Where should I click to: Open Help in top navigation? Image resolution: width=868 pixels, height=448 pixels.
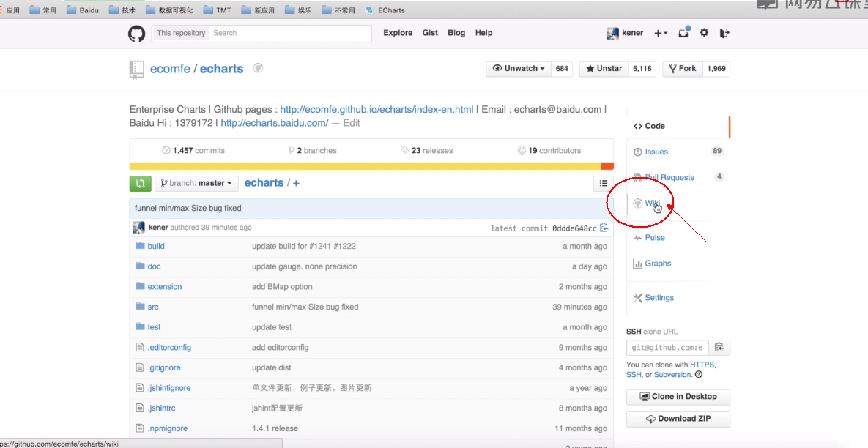tap(484, 33)
